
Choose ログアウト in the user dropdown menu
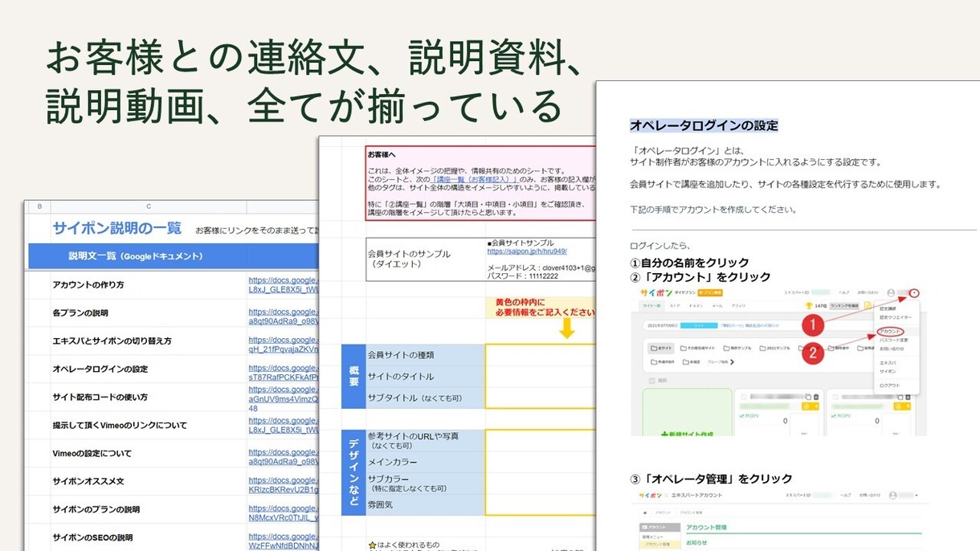tap(889, 385)
